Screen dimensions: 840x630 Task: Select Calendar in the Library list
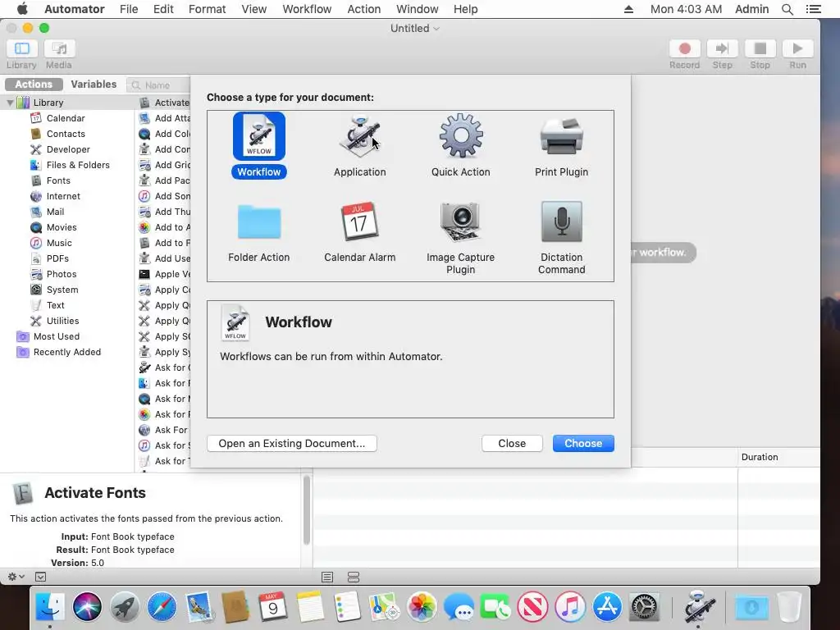(x=66, y=118)
